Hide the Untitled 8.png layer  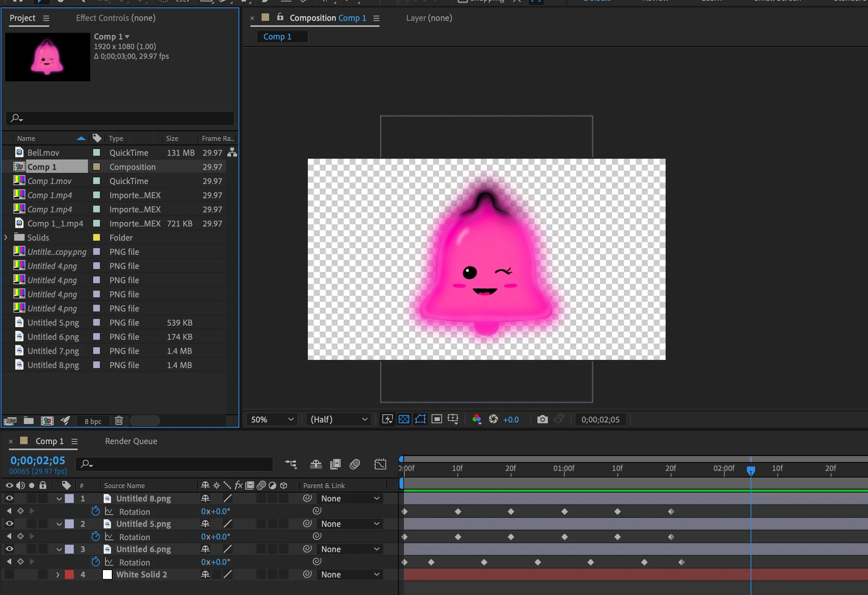[9, 498]
